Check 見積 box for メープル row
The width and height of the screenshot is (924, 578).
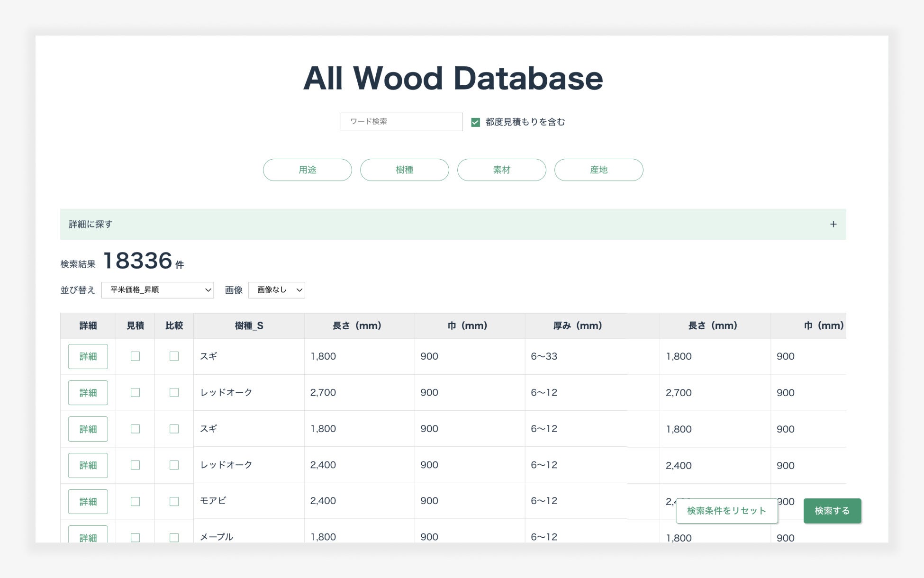point(135,537)
